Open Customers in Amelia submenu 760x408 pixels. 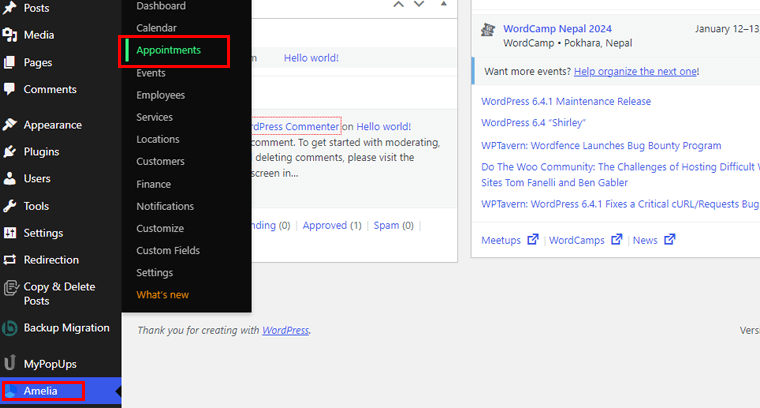point(160,161)
